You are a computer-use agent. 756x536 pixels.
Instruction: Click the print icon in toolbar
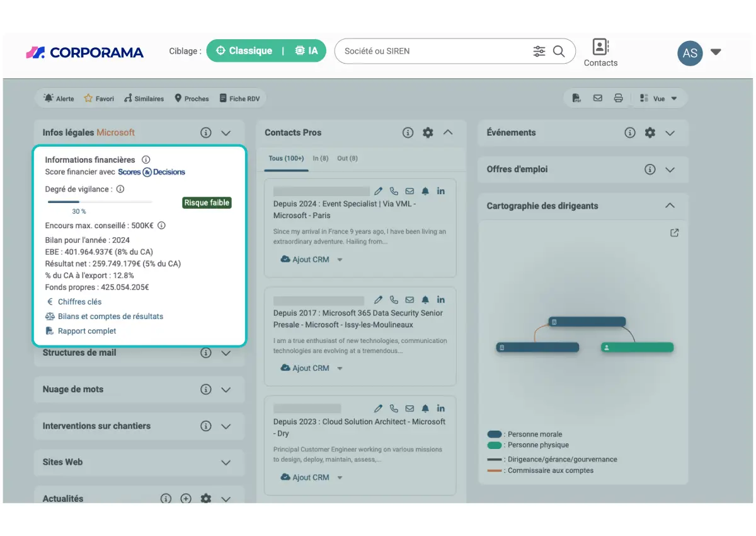tap(619, 98)
